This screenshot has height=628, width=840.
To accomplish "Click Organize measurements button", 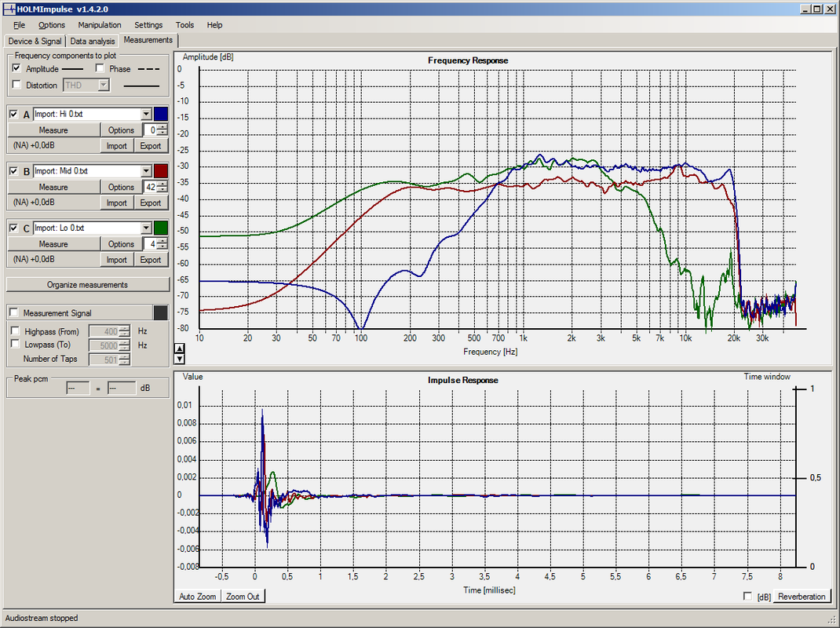I will 87,284.
